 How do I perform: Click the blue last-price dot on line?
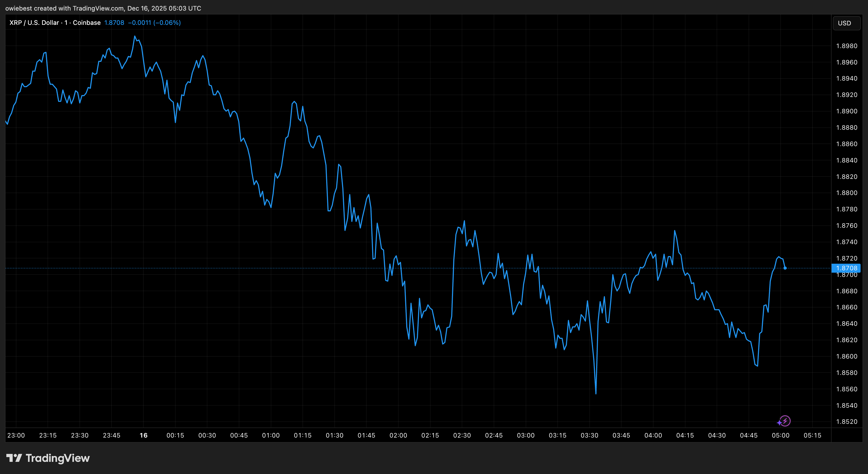click(785, 268)
